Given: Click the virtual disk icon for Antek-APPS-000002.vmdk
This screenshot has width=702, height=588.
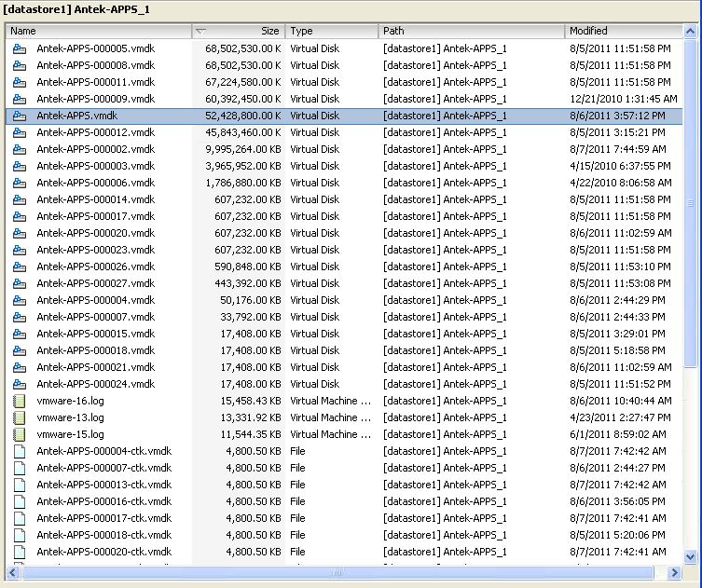Looking at the screenshot, I should 20,149.
